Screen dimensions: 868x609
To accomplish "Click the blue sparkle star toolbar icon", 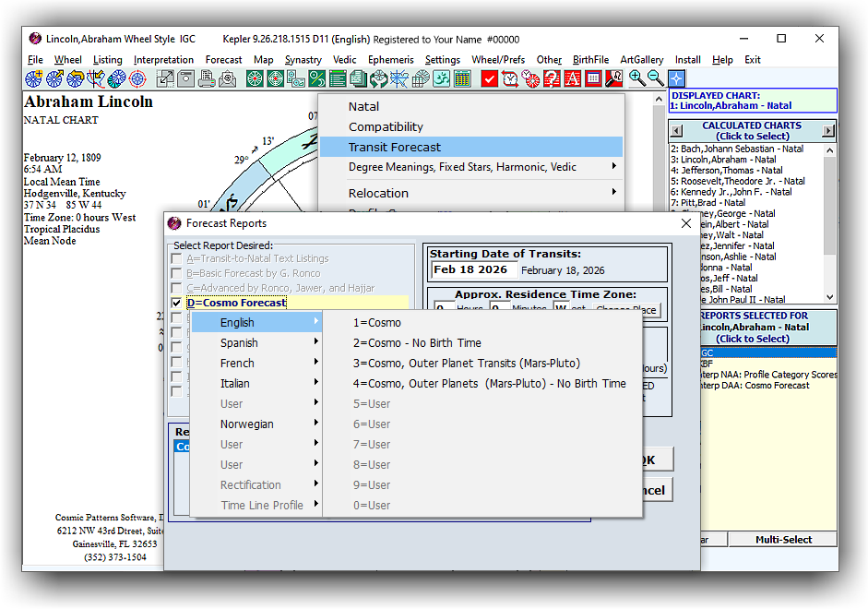I will tap(677, 78).
